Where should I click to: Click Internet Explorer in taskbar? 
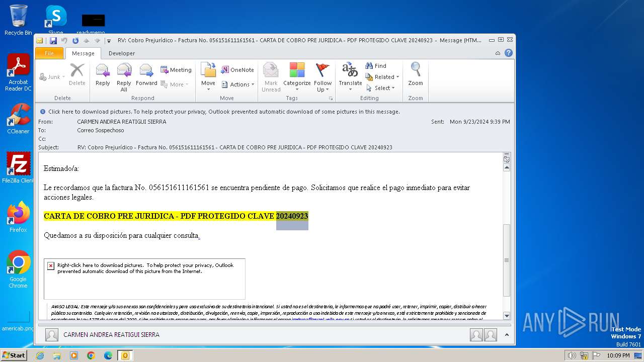[x=40, y=355]
